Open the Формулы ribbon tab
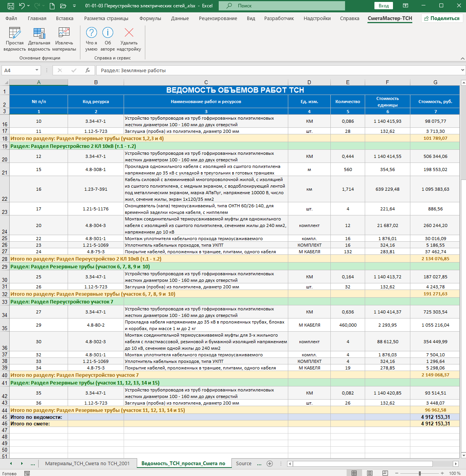The image size is (466, 476). (150, 18)
